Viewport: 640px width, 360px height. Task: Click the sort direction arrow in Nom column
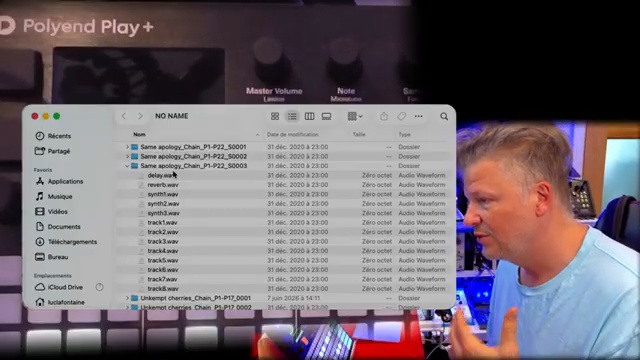pyautogui.click(x=258, y=134)
